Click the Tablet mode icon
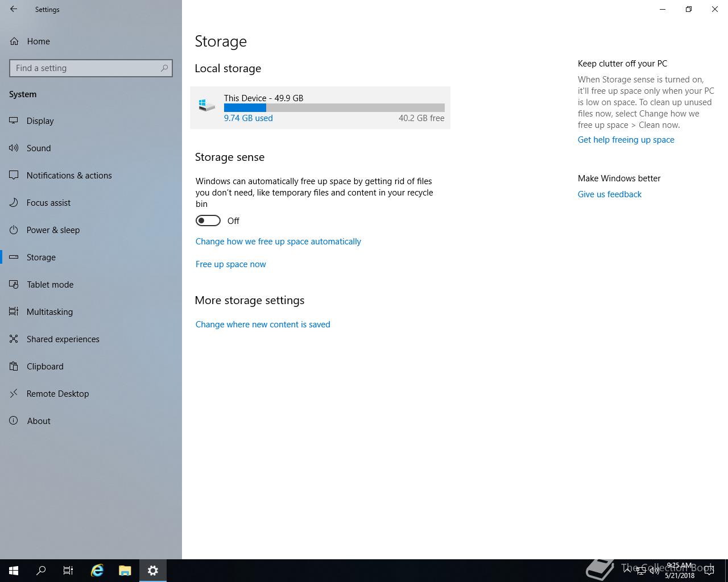The height and width of the screenshot is (582, 728). tap(14, 284)
